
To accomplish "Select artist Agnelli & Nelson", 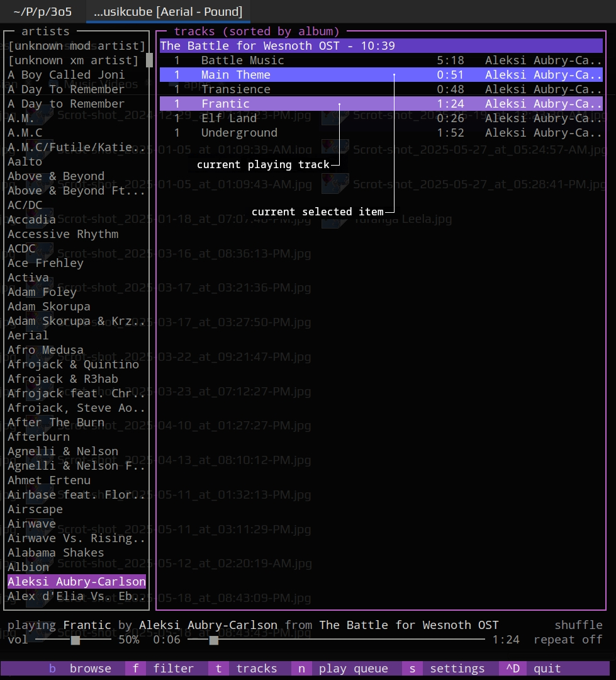I will point(63,451).
